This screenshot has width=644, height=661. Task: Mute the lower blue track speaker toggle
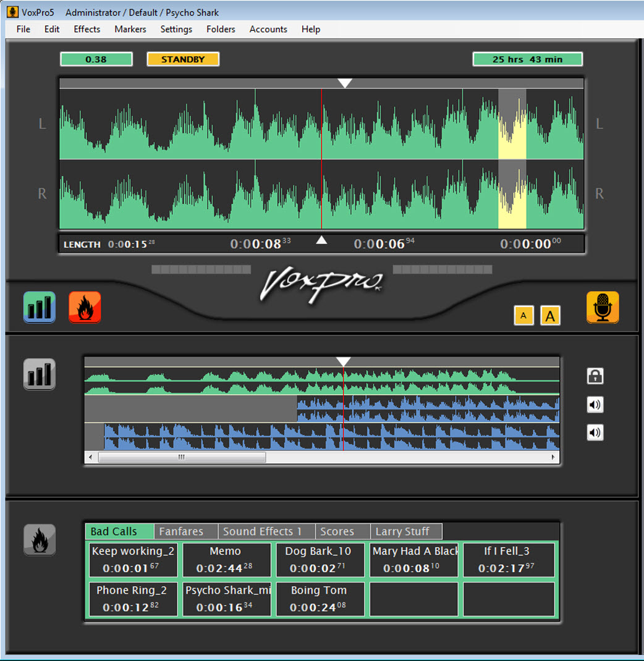(595, 433)
